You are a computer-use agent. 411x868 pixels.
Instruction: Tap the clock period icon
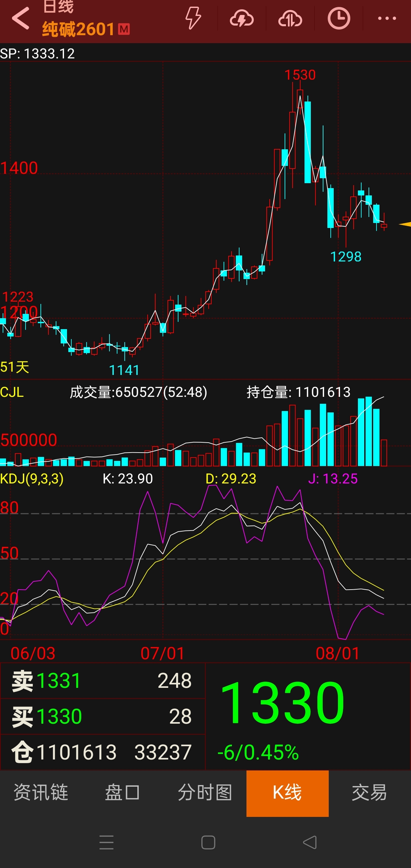pyautogui.click(x=339, y=18)
